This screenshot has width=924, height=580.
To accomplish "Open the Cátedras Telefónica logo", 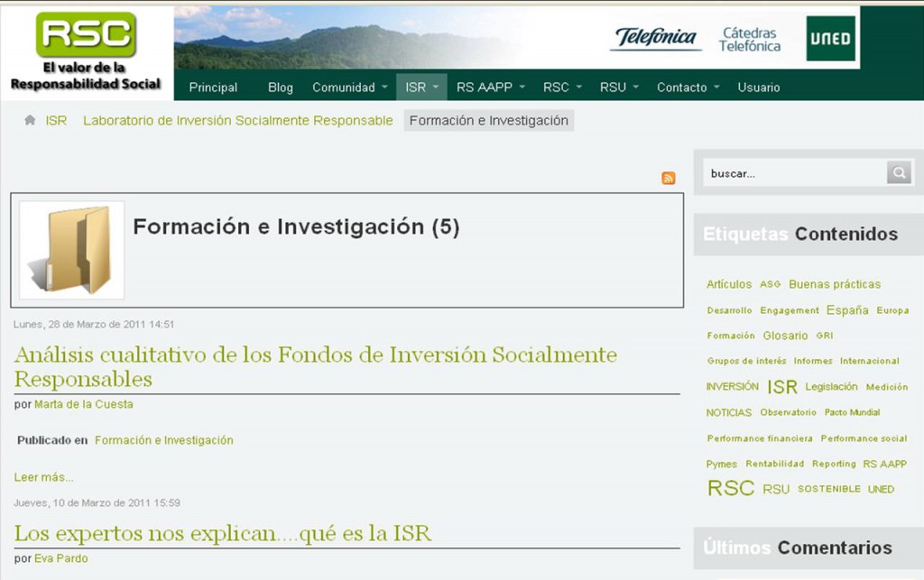I will (749, 39).
